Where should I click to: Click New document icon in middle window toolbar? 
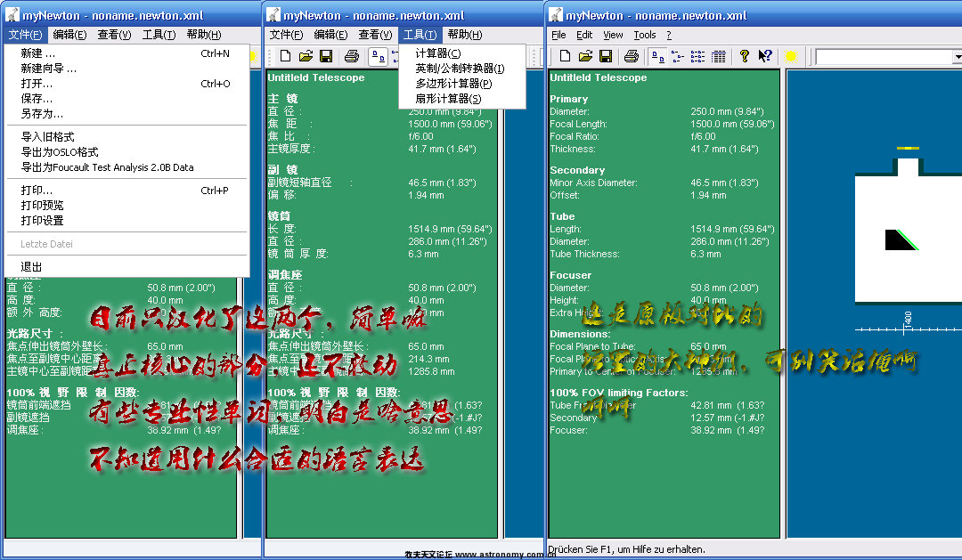pyautogui.click(x=285, y=56)
